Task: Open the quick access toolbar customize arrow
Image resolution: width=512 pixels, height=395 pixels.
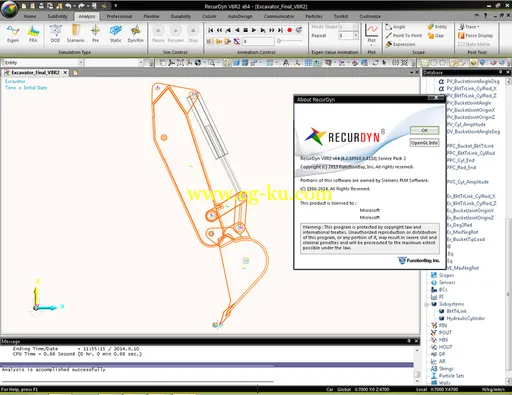Action: [116, 6]
